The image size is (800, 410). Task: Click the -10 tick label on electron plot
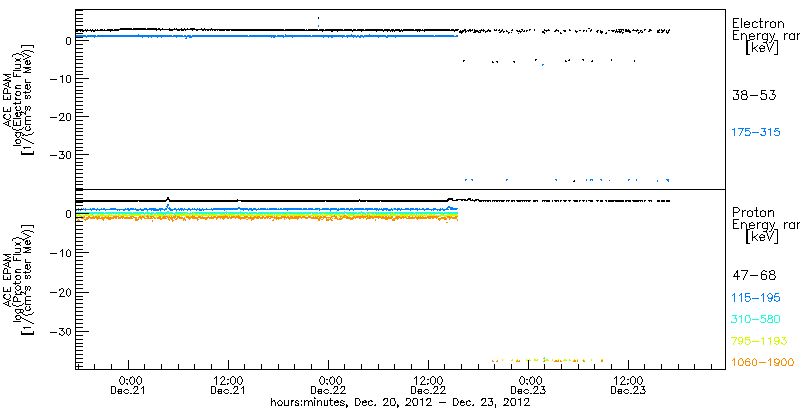[61, 79]
